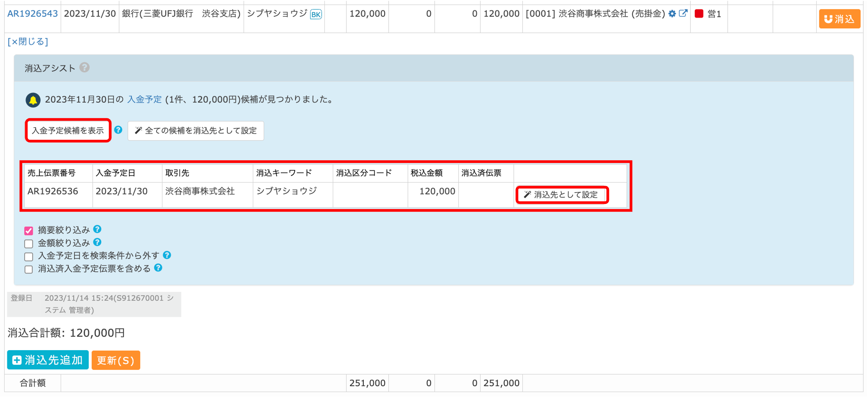The height and width of the screenshot is (397, 868).
Task: Click 全ての候補を消込先として設定 button
Action: [x=196, y=131]
